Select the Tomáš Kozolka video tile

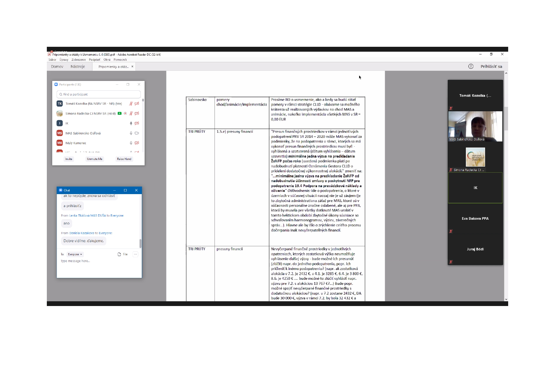475,95
